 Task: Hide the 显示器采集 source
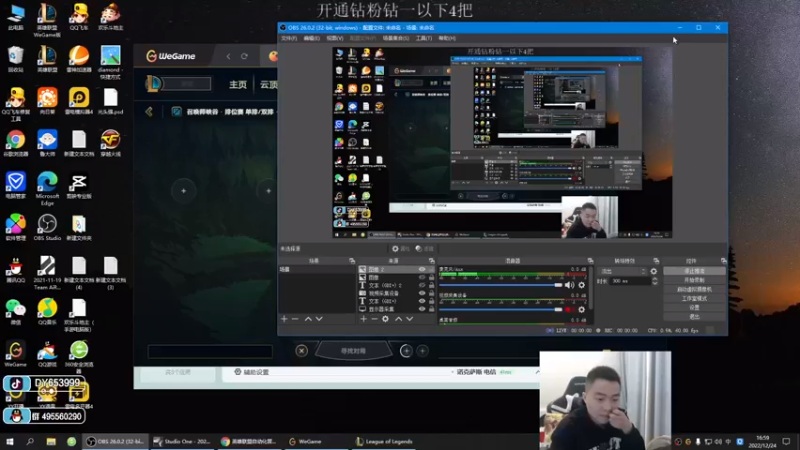tap(422, 309)
